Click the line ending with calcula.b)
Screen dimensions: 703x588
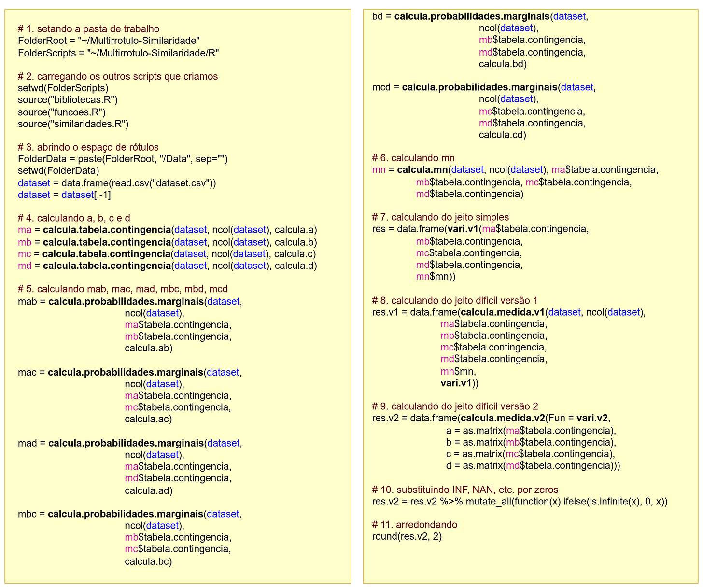[x=168, y=242]
